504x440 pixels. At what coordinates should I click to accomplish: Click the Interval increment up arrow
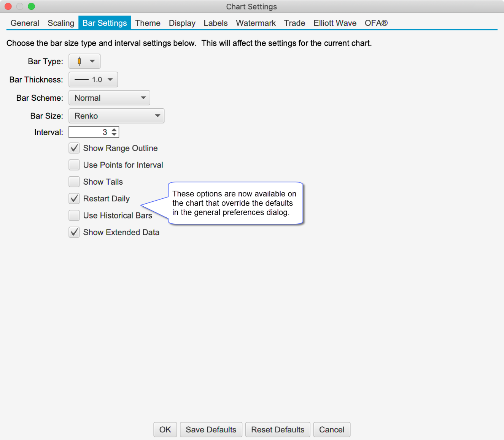tap(114, 130)
